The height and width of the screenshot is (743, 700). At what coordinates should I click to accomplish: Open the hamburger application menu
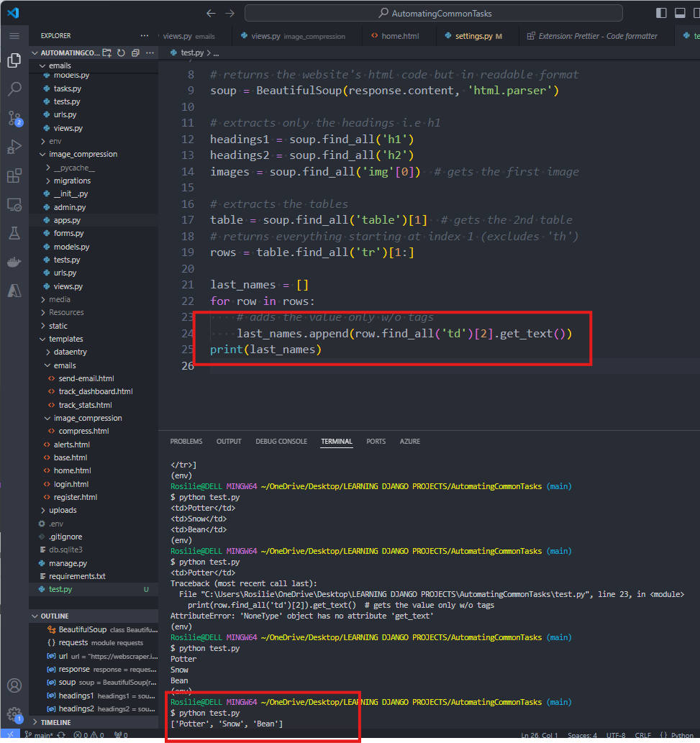click(x=14, y=36)
